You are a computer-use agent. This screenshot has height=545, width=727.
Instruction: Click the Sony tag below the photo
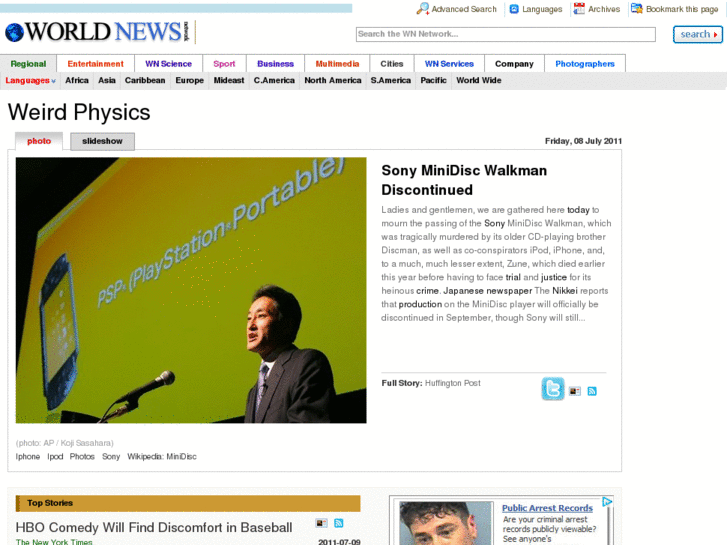pos(111,457)
